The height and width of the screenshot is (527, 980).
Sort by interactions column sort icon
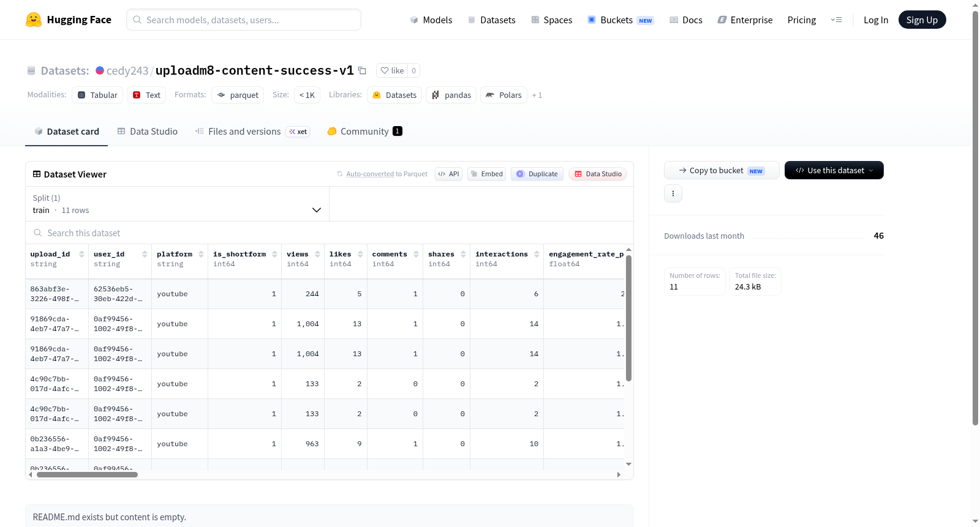[x=537, y=254]
